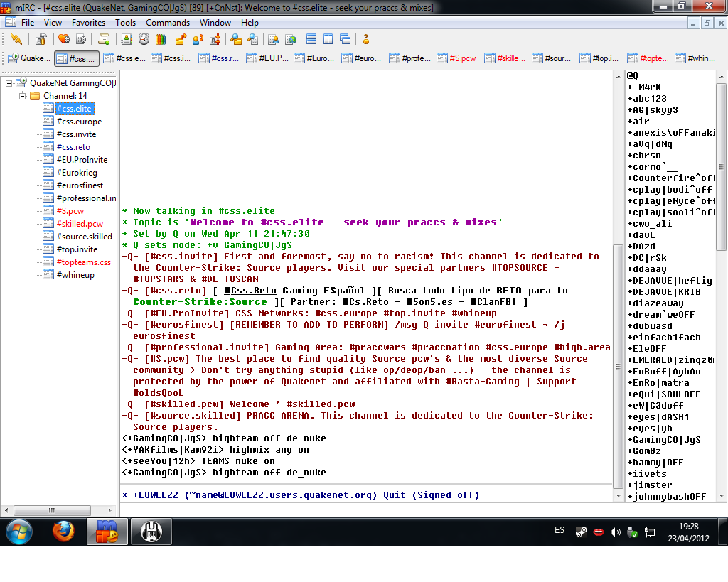The height and width of the screenshot is (582, 728).
Task: Open the Received Files magnifier folder icon
Action: point(236,40)
